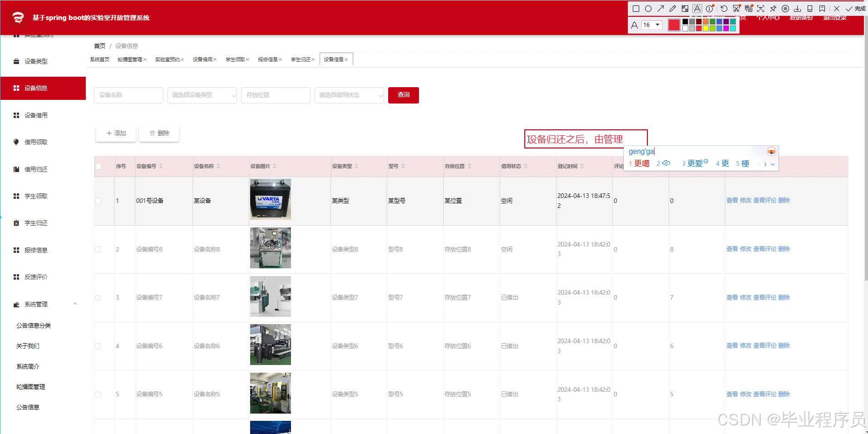Click the bookmark icon in screenshot toolbar
Viewport: 868px width, 434px height.
[822, 9]
